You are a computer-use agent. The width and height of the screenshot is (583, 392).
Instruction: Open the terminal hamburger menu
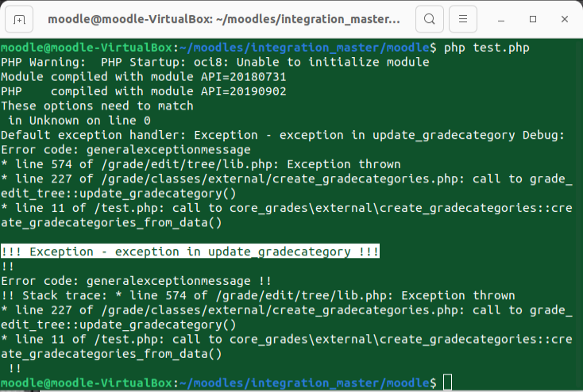[x=463, y=19]
